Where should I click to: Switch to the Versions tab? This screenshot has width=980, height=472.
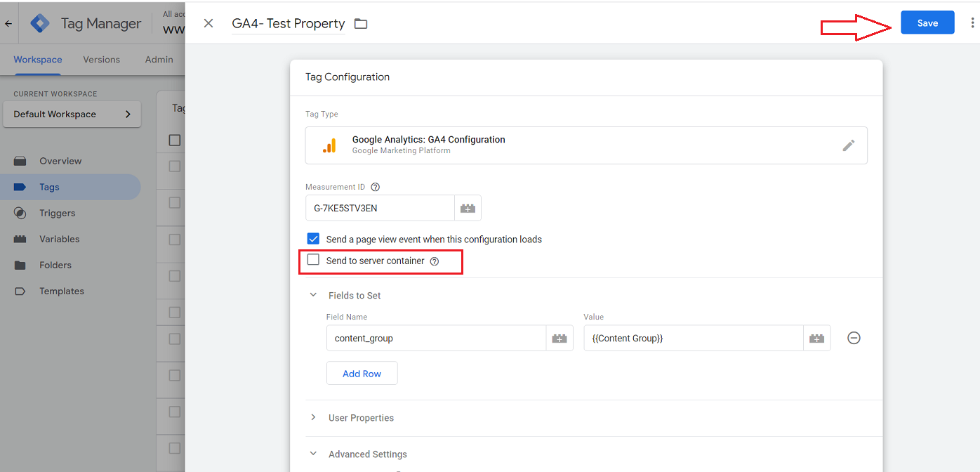point(102,60)
